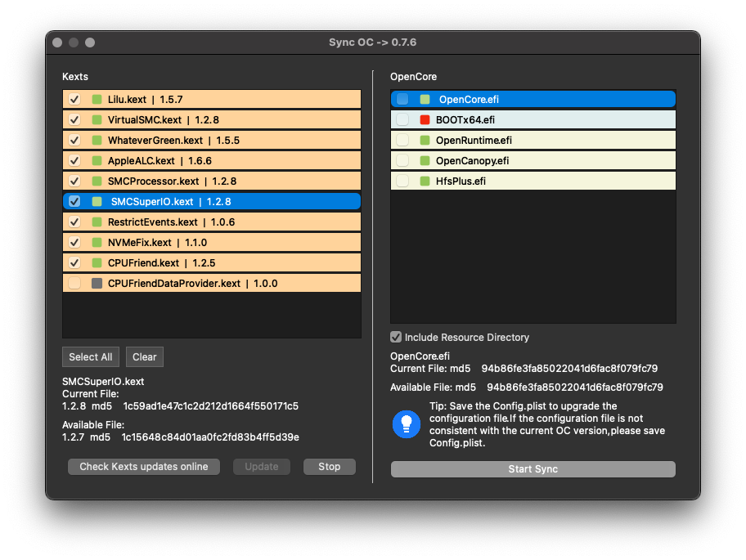Select RestrictEvents.kext | 1.0.6 row text
The image size is (746, 560).
[x=171, y=222]
